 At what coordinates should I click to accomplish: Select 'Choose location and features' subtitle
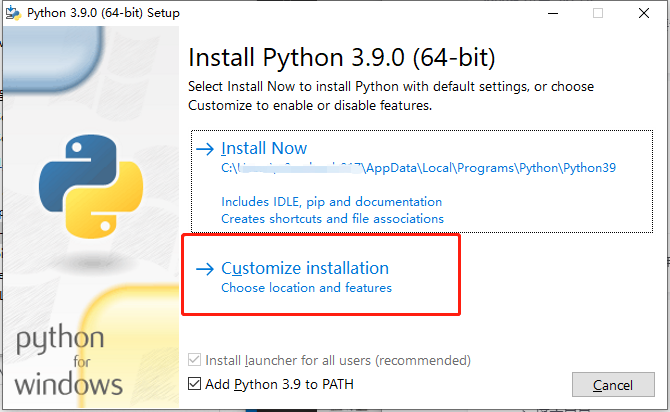tap(306, 288)
